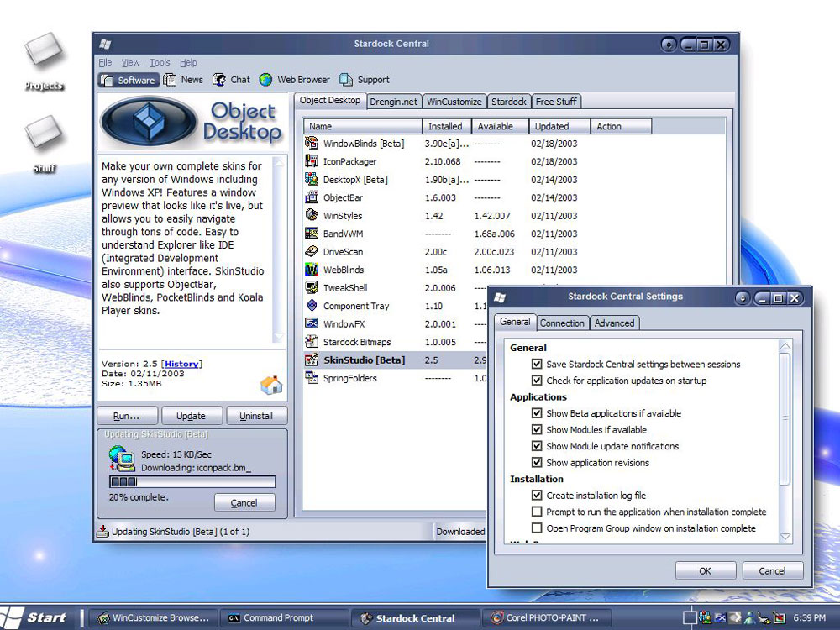Click the Projects desktop icon

coord(44,52)
